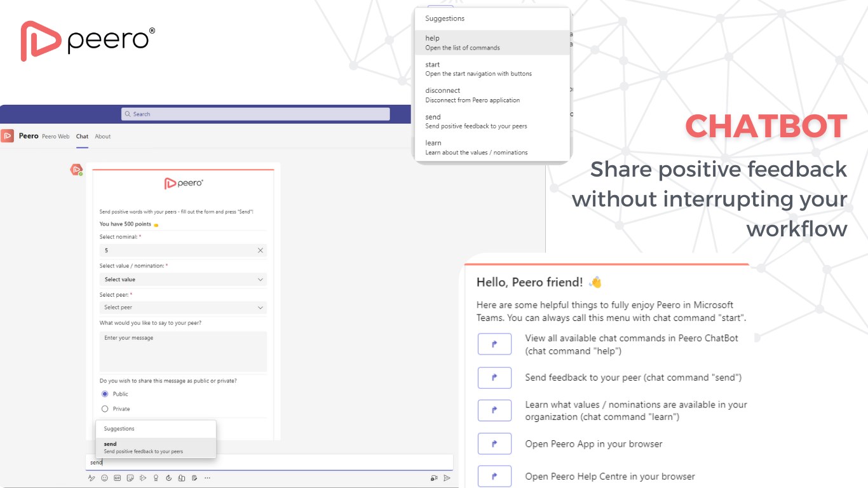
Task: Click the notes edit icon in compose toolbar
Action: tap(194, 478)
